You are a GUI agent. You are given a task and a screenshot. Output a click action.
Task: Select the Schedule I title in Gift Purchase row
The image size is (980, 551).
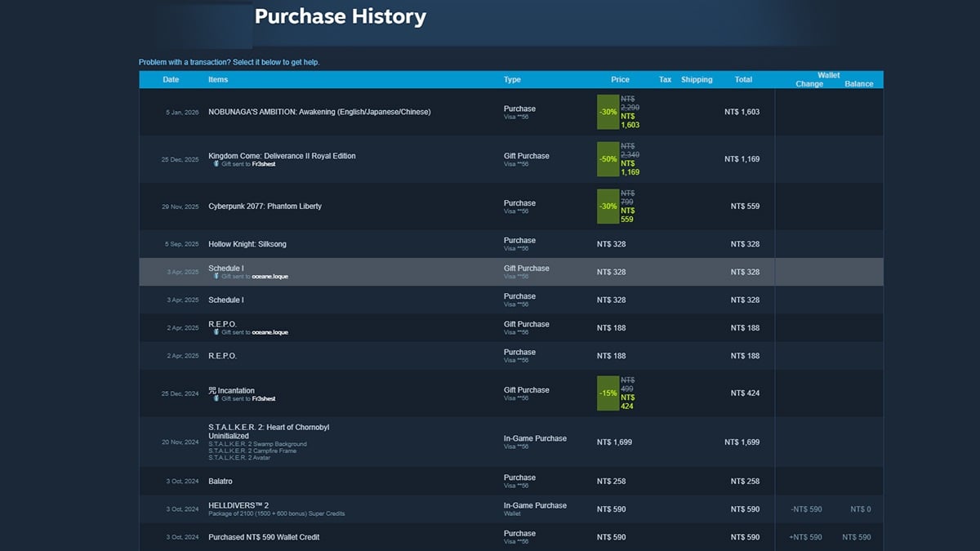click(x=226, y=269)
